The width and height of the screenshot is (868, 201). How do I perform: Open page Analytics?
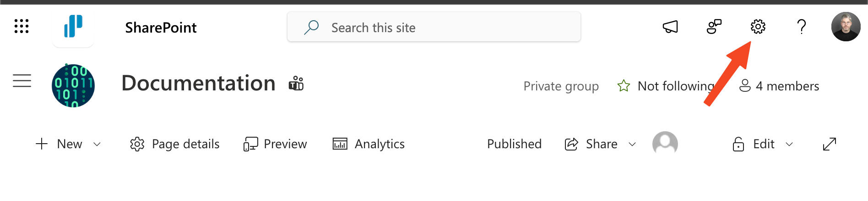pyautogui.click(x=369, y=144)
